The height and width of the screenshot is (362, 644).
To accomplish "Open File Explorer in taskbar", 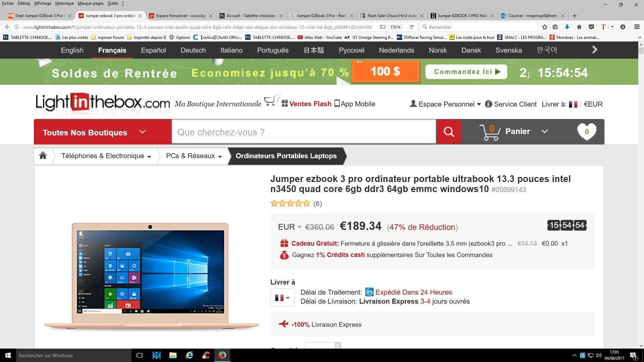I will pyautogui.click(x=173, y=355).
